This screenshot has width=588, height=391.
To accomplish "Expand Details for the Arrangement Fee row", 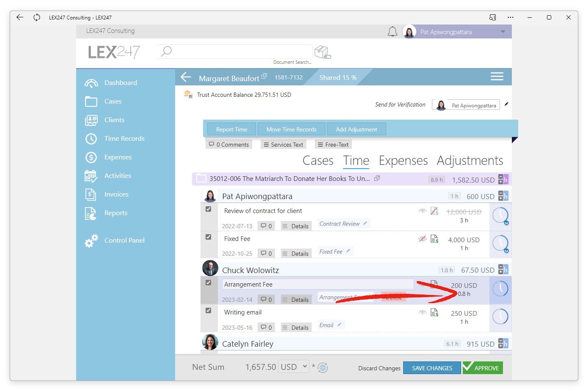I will [296, 300].
